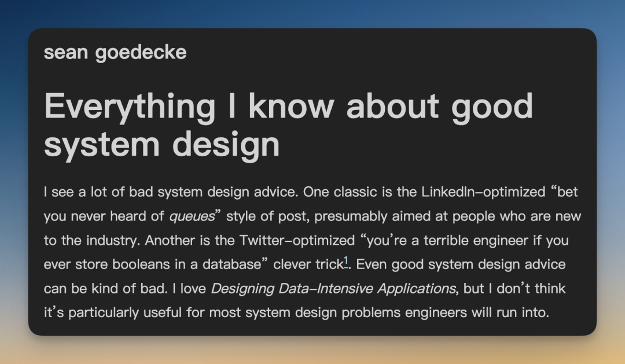The height and width of the screenshot is (364, 625).
Task: Open the sean goedecke site title link
Action: (115, 53)
